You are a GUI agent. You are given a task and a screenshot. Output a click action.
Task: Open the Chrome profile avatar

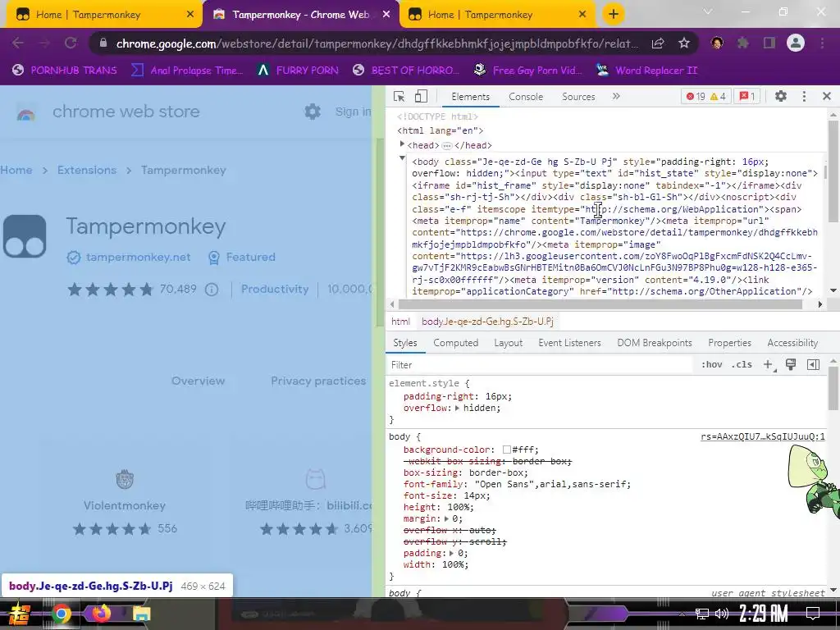(796, 43)
